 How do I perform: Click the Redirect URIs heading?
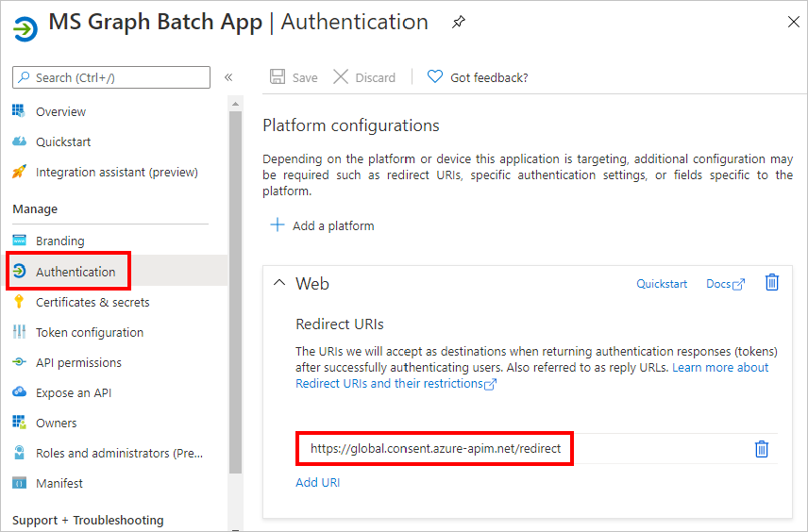click(340, 324)
